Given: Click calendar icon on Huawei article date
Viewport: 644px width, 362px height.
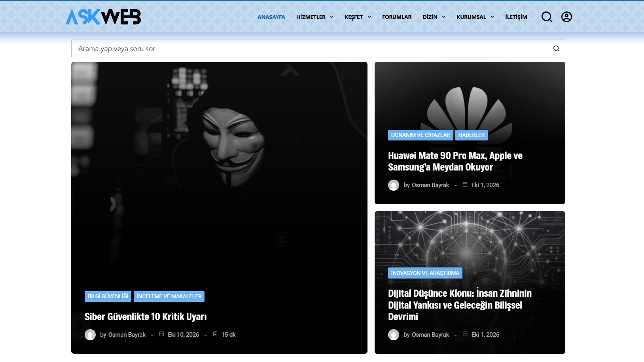Looking at the screenshot, I should [x=465, y=185].
